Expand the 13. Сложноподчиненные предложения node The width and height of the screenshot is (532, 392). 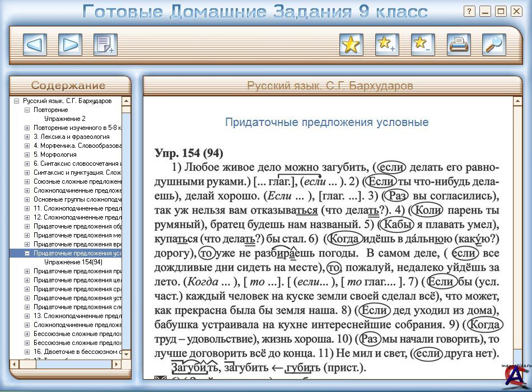click(27, 316)
